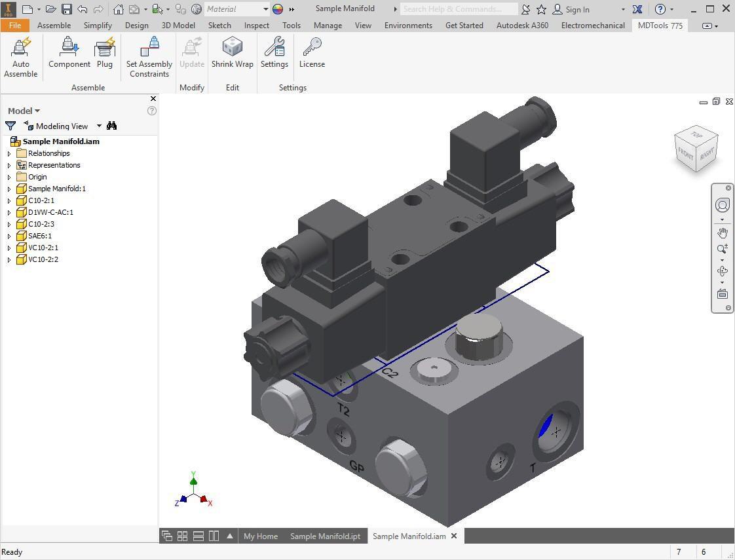
Task: Expand the D1VW-C-AC:1 tree node
Action: coord(9,212)
